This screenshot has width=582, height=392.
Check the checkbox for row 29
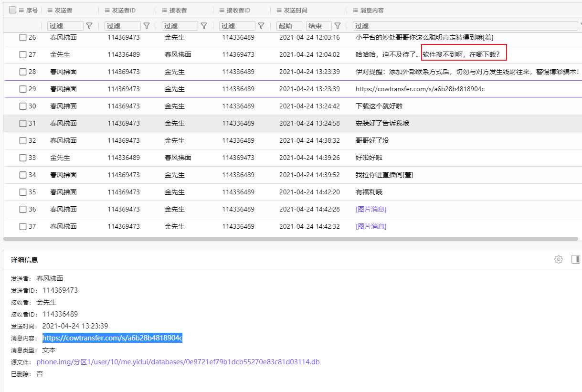[23, 89]
